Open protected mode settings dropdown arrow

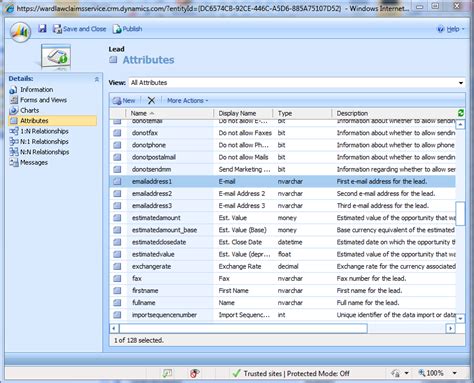(x=406, y=373)
